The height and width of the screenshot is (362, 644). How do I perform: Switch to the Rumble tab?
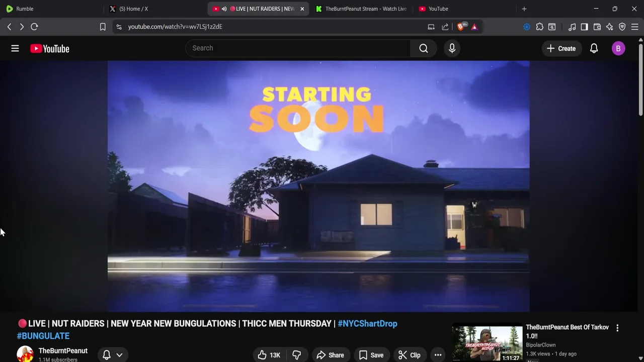(x=52, y=9)
